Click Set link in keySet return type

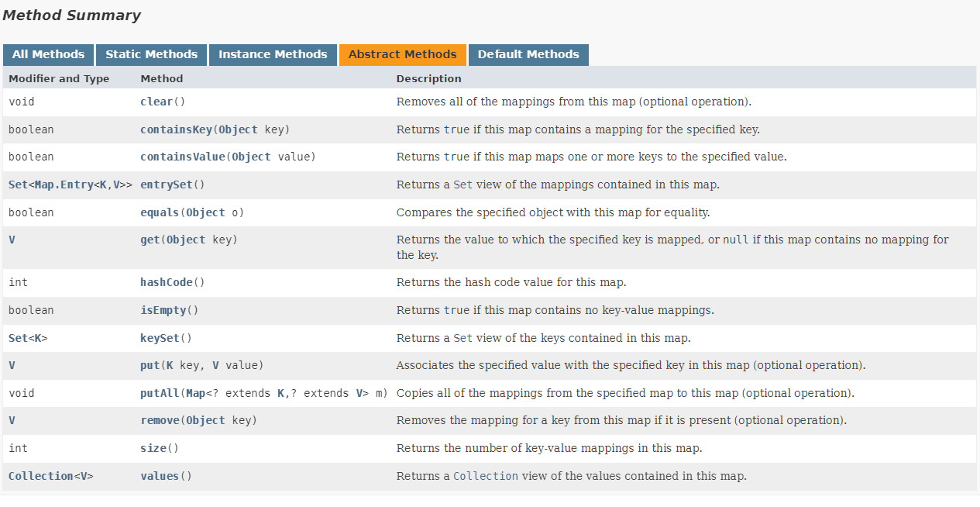pos(18,338)
